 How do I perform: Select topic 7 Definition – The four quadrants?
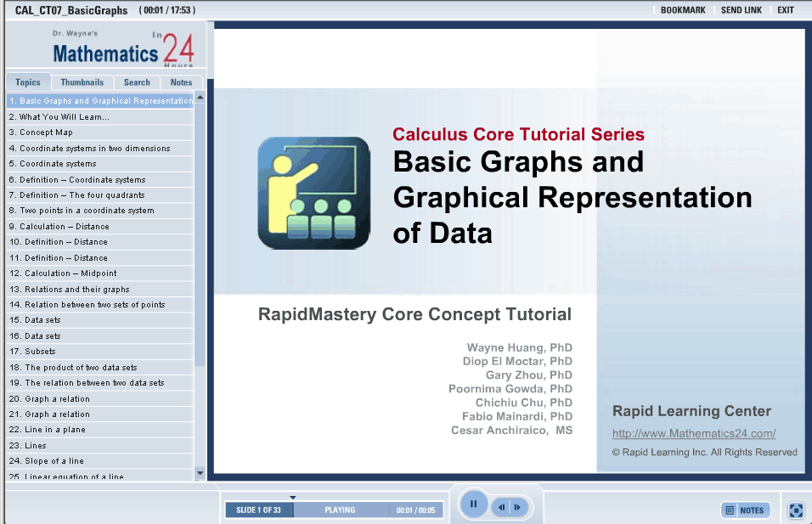point(100,195)
